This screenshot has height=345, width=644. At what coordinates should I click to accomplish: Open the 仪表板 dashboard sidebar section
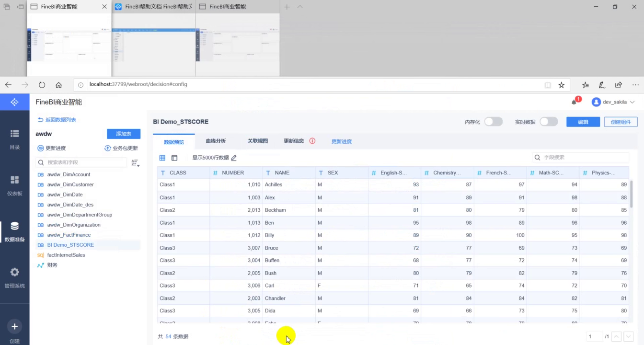[14, 185]
